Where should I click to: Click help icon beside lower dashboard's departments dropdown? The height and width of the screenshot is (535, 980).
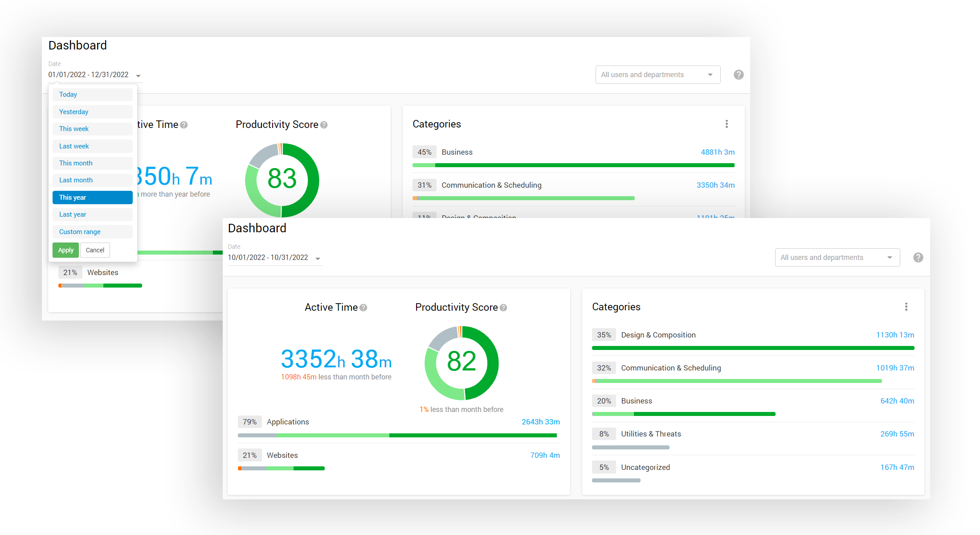pyautogui.click(x=918, y=258)
